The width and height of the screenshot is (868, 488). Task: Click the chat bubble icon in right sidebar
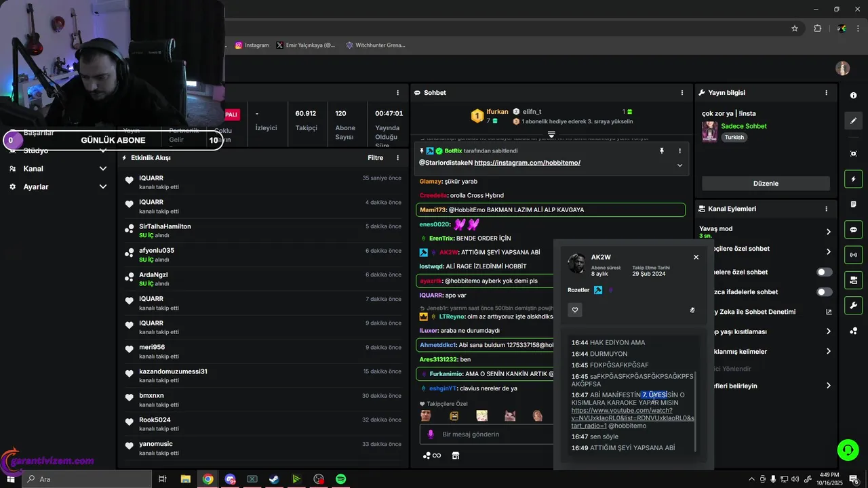853,229
